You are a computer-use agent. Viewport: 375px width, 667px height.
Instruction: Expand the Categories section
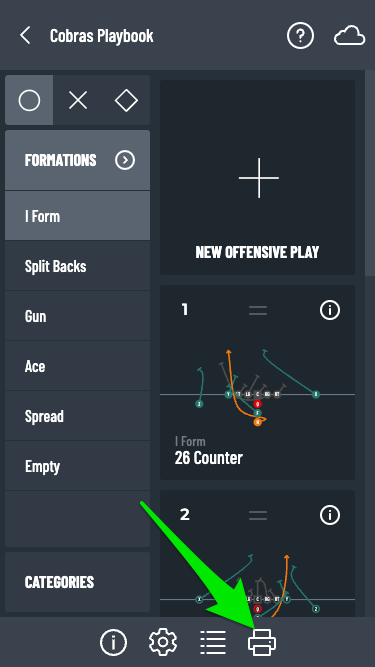tap(77, 582)
